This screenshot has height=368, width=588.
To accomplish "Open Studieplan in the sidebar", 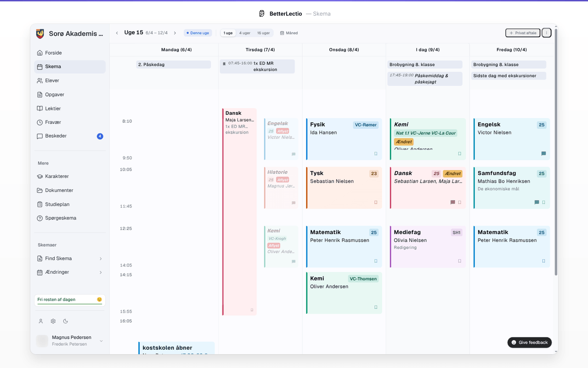I will point(70,204).
